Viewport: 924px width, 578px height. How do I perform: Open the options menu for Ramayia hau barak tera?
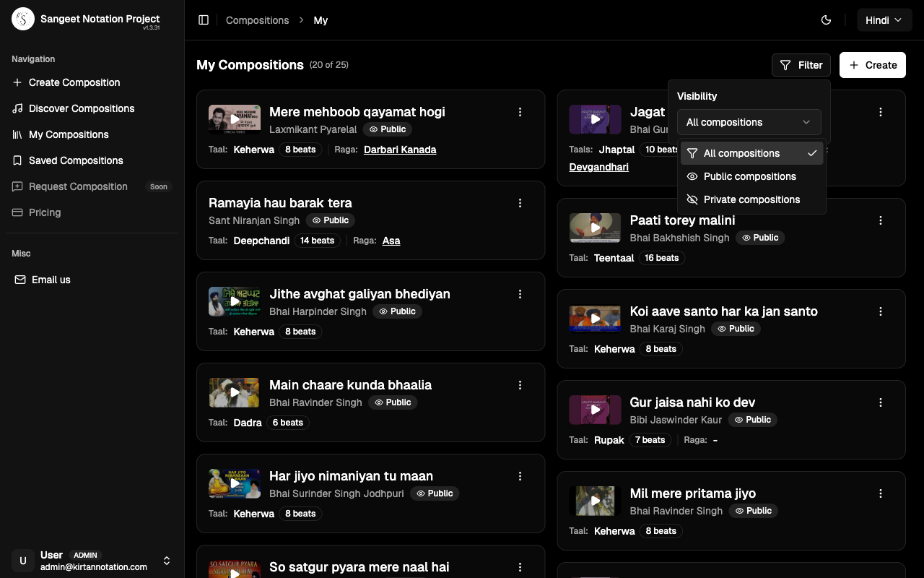(520, 203)
